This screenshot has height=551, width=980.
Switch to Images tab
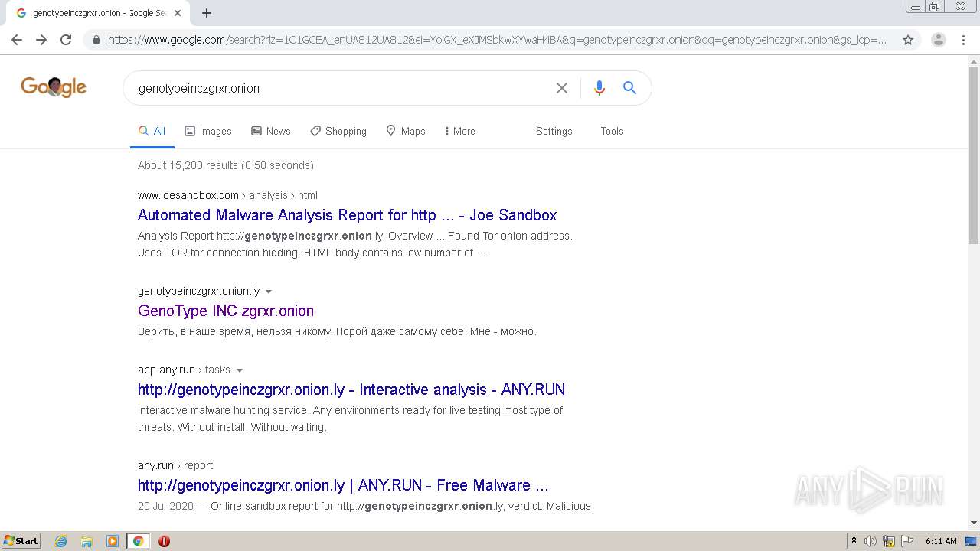pos(208,131)
